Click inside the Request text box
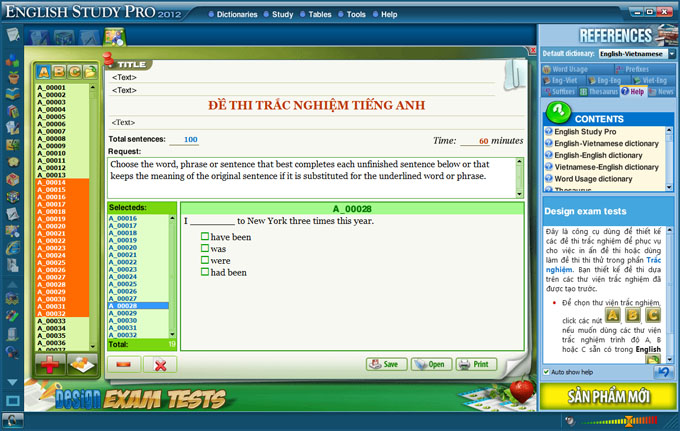 coord(311,178)
